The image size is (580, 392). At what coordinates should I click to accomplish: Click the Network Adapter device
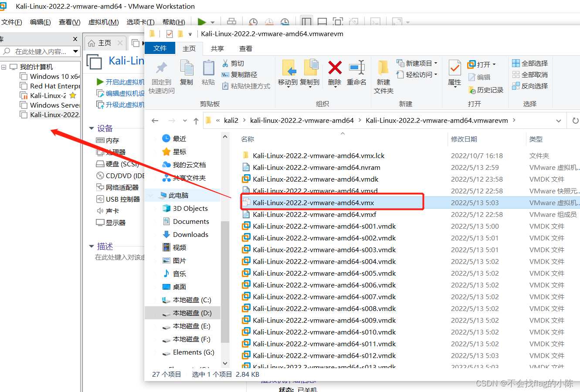[117, 188]
